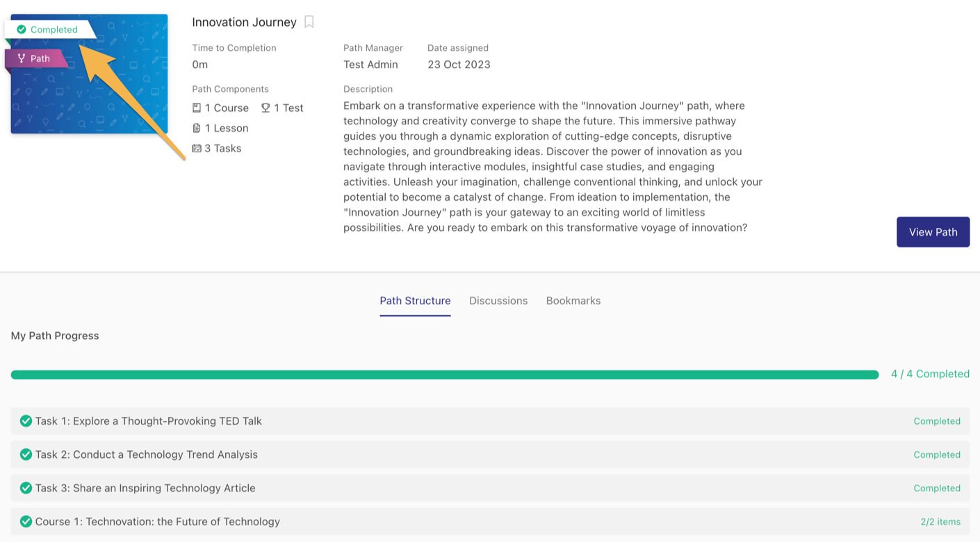Image resolution: width=980 pixels, height=542 pixels.
Task: Click the green checkmark on Task 1
Action: tap(25, 420)
